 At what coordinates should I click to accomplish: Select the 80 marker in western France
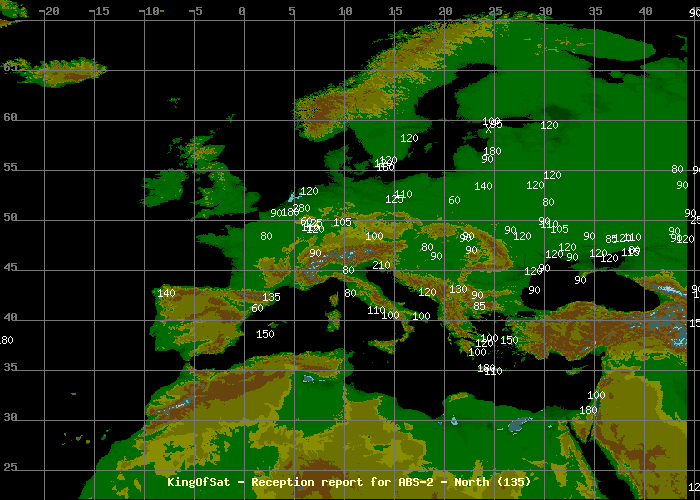[266, 236]
